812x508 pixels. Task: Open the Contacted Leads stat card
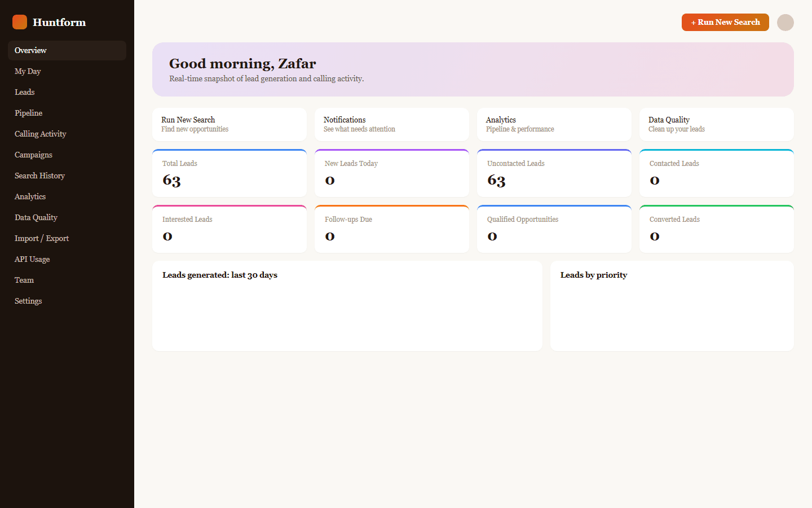point(717,173)
